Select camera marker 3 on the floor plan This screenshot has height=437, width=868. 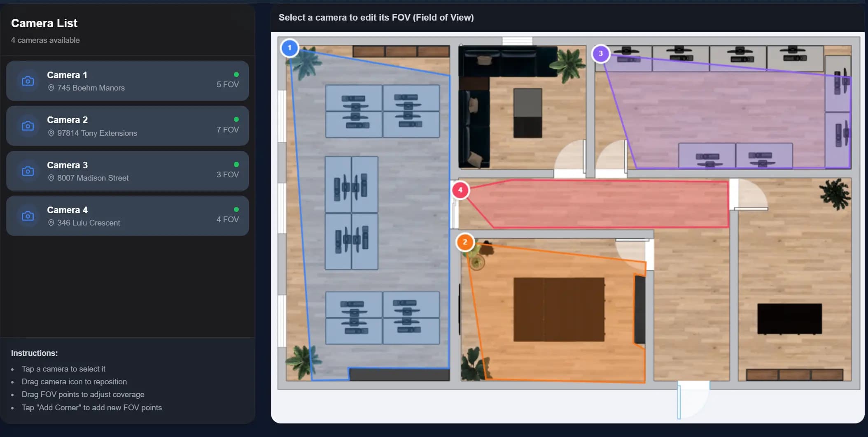pos(600,53)
